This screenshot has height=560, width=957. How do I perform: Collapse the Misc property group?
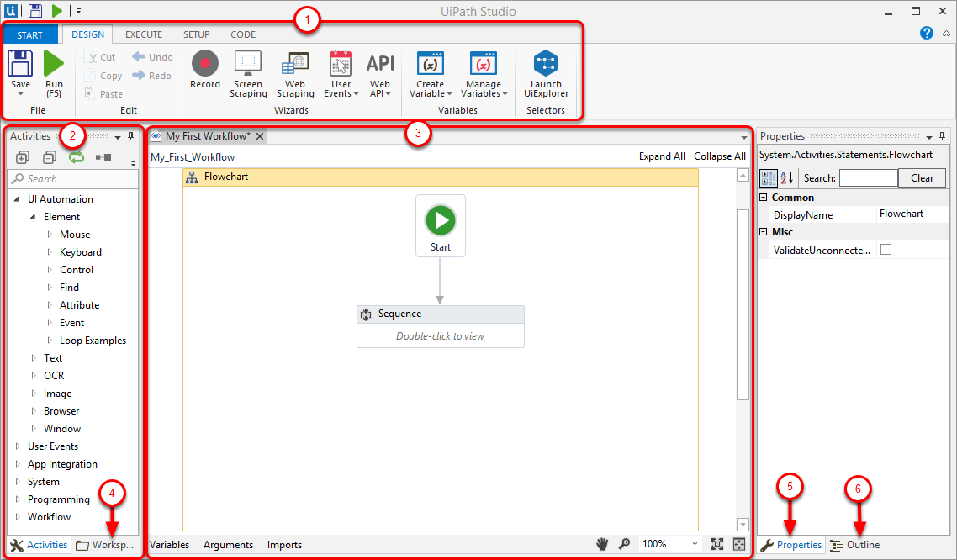763,232
